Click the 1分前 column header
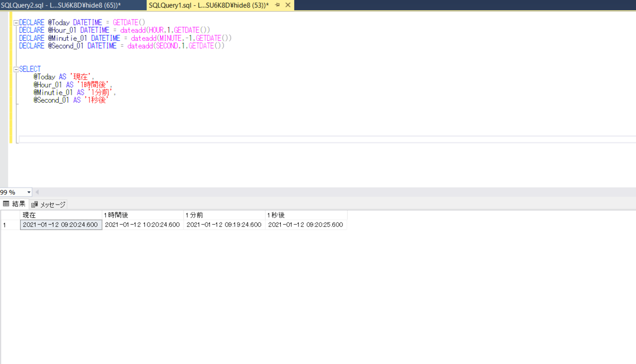 click(x=224, y=215)
